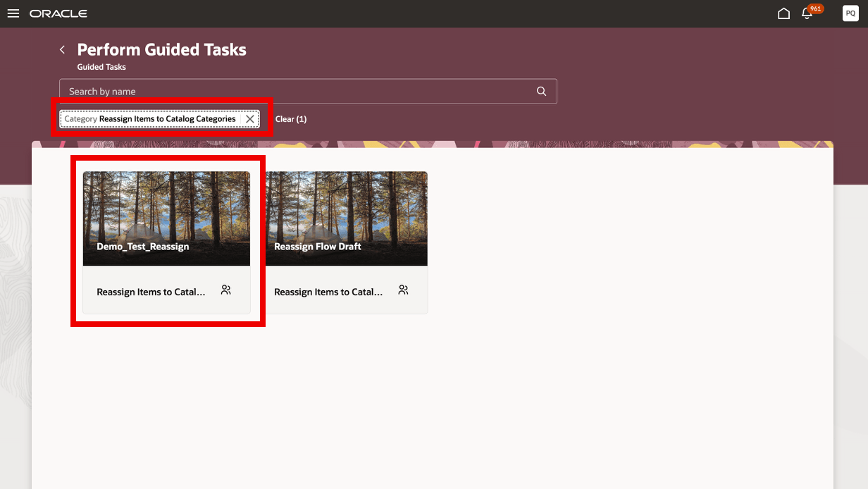868x489 pixels.
Task: Open the PQ user profile avatar
Action: 850,13
